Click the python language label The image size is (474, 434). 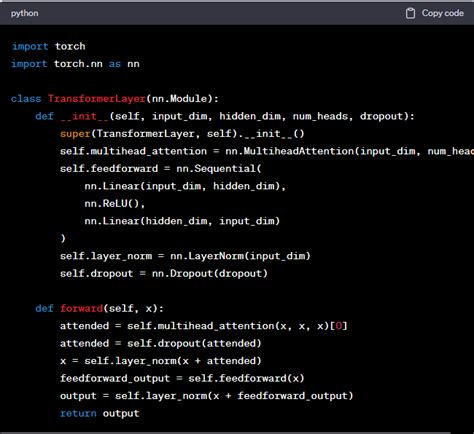(x=25, y=13)
